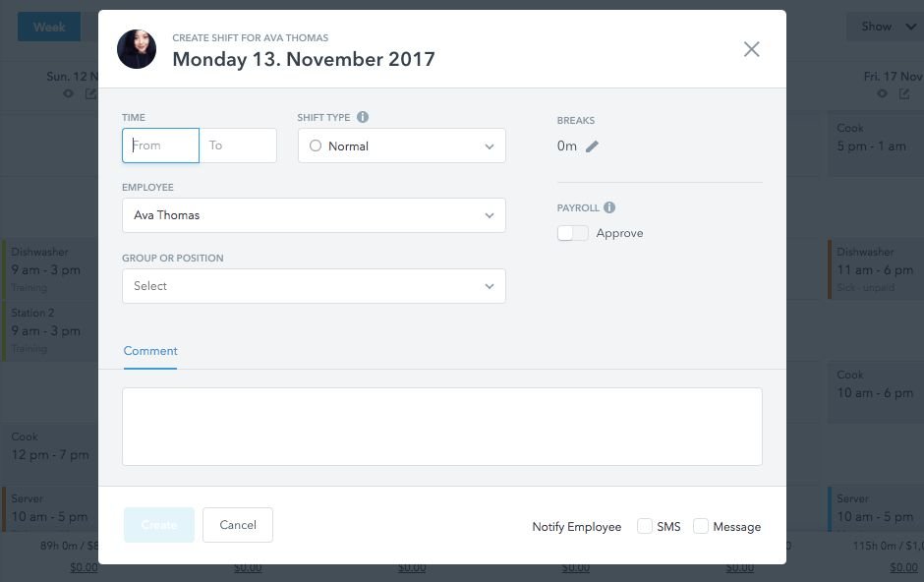924x582 pixels.
Task: Click the Shift Type info icon
Action: pyautogui.click(x=363, y=117)
